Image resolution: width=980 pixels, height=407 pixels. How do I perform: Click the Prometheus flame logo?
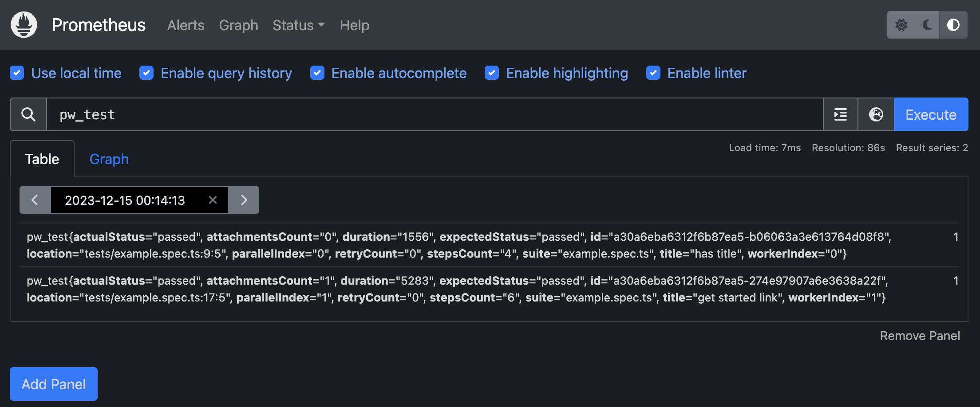pyautogui.click(x=24, y=25)
